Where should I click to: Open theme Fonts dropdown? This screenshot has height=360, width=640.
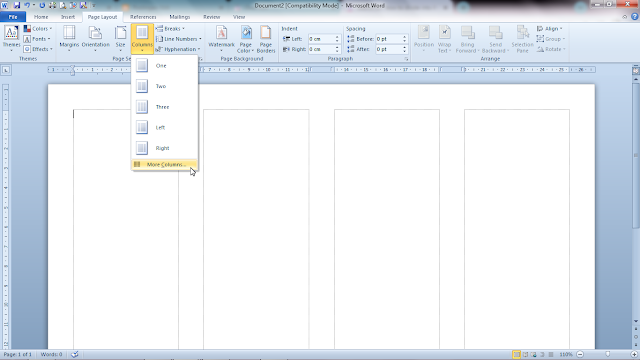(37, 39)
